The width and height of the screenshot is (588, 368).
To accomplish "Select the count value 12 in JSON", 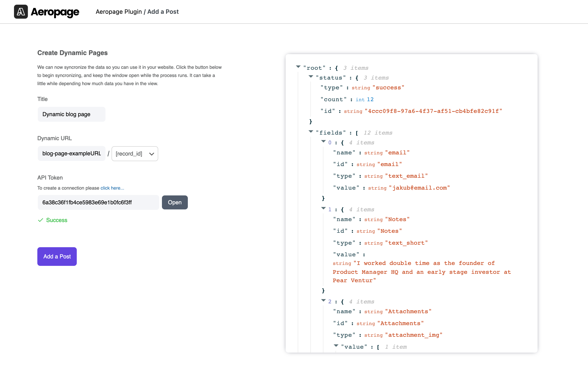I will click(x=371, y=99).
